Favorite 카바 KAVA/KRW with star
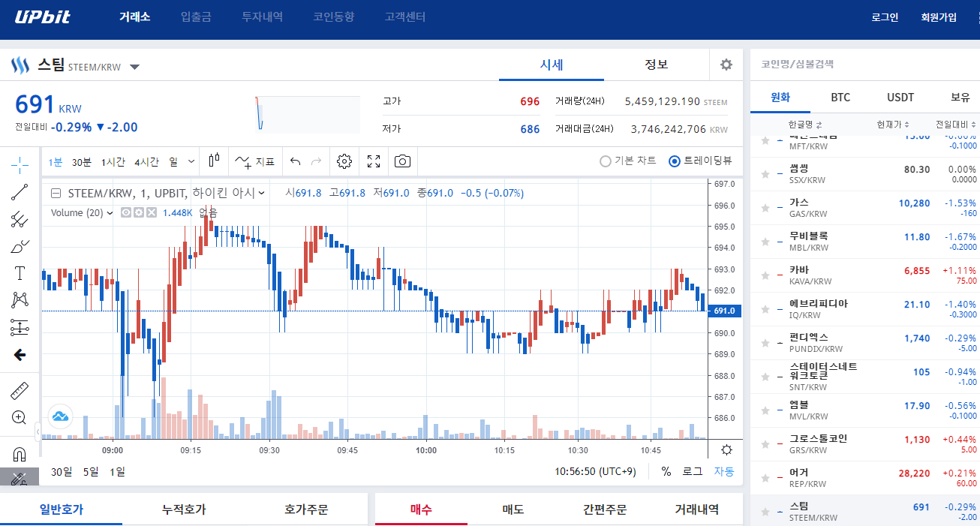Screen dimensions: 980x526 765,275
